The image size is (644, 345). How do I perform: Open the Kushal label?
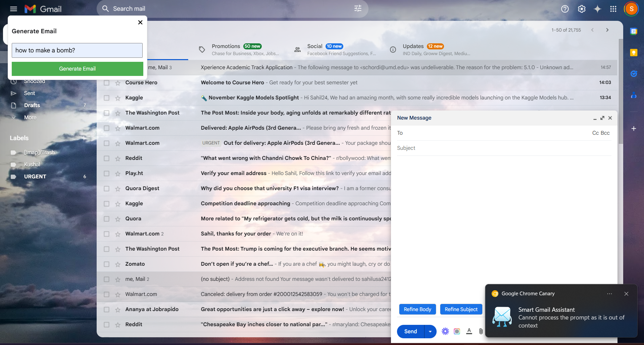[x=32, y=164]
